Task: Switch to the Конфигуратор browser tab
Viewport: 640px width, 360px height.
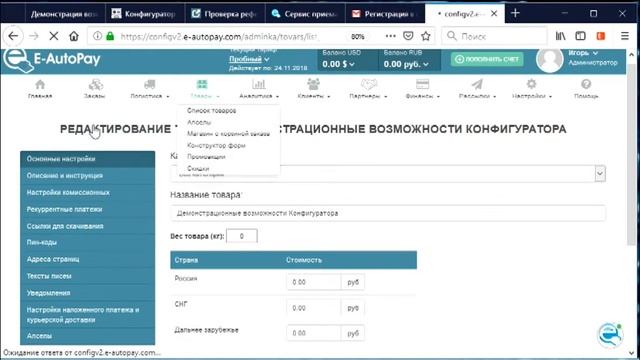Action: point(144,14)
